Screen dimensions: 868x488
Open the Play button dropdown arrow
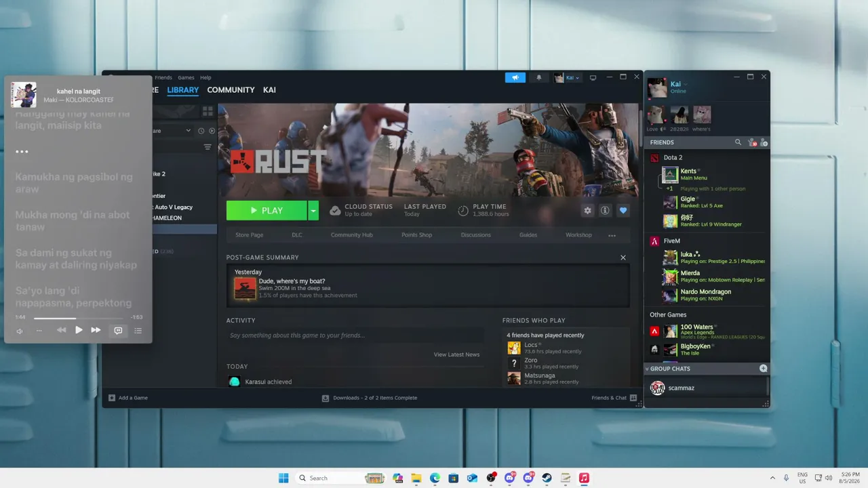point(313,211)
